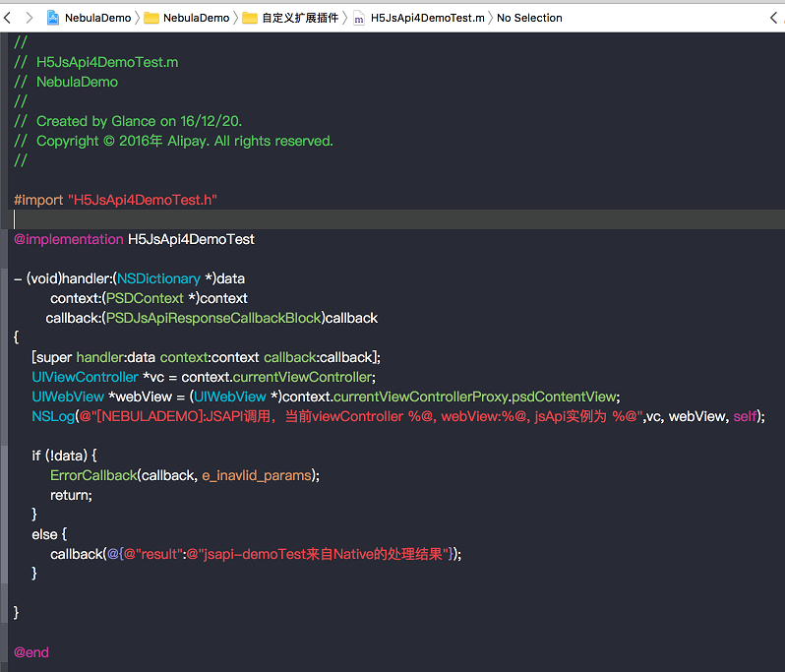Click the @end keyword

coord(31,652)
